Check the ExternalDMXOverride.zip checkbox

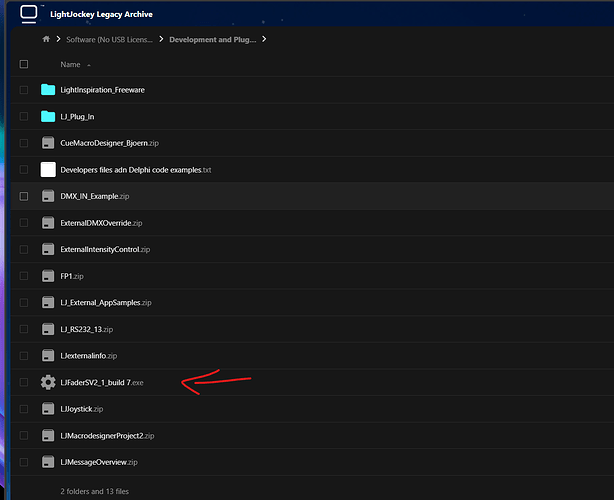click(24, 223)
